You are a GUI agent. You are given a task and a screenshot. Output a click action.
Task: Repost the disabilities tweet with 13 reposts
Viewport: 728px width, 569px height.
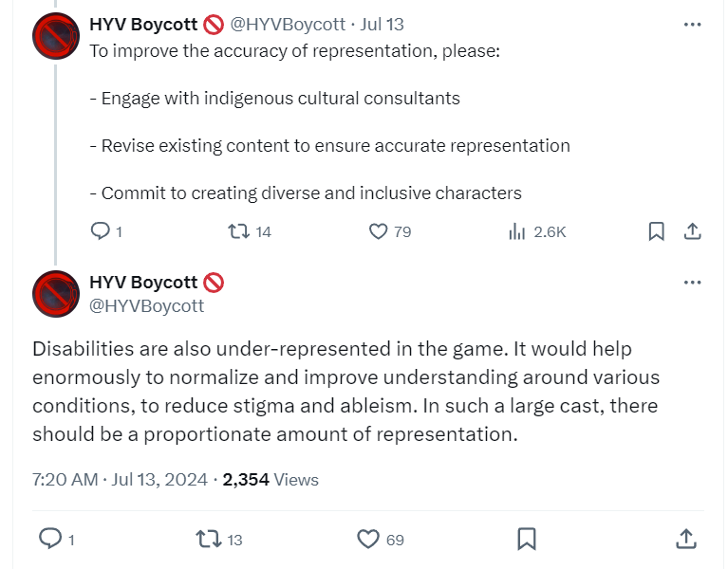pyautogui.click(x=207, y=539)
